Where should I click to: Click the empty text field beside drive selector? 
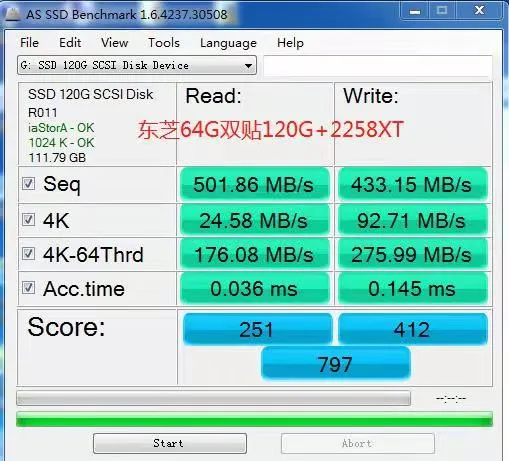(378, 66)
